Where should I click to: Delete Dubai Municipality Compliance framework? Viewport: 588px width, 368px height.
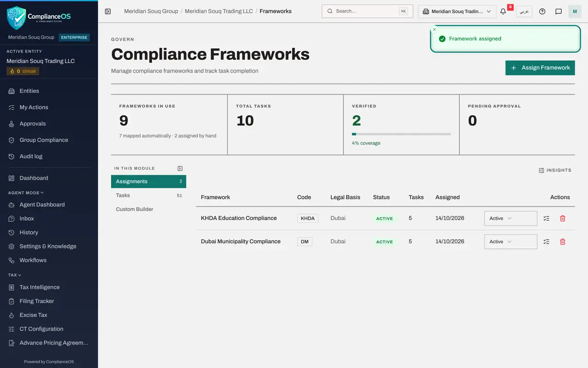563,241
